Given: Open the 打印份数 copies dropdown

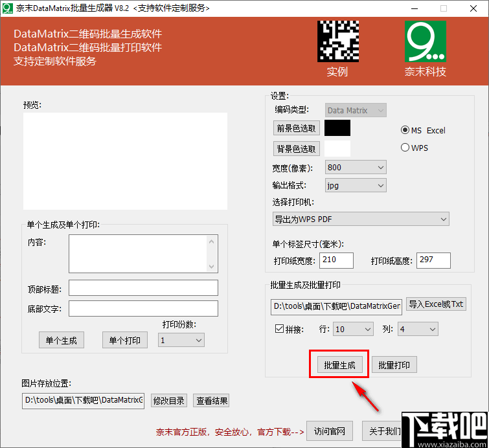Looking at the screenshot, I should pyautogui.click(x=181, y=340).
